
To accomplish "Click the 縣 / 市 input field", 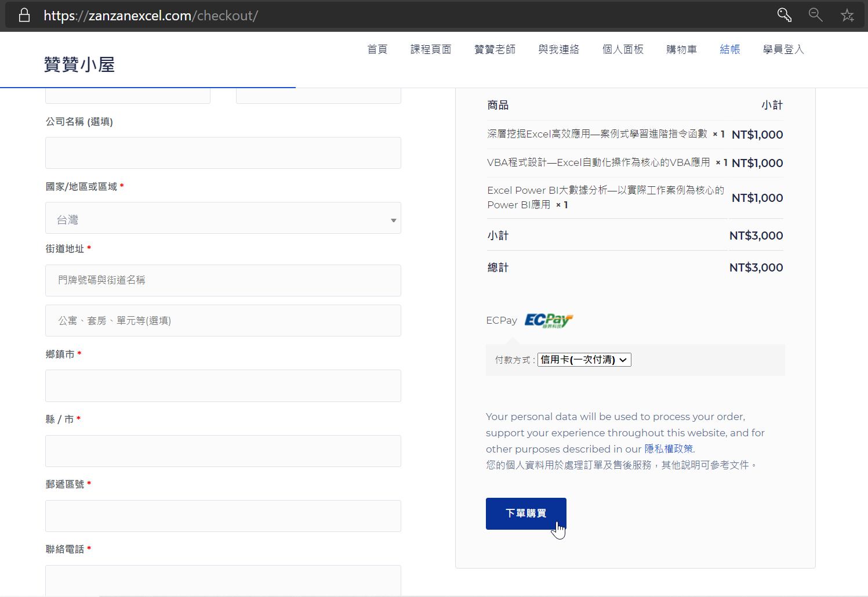I will click(223, 451).
